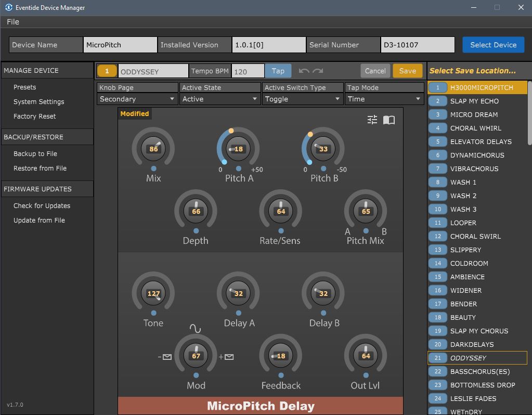Click the Mod knob showing 67
The width and height of the screenshot is (532, 415).
196,356
